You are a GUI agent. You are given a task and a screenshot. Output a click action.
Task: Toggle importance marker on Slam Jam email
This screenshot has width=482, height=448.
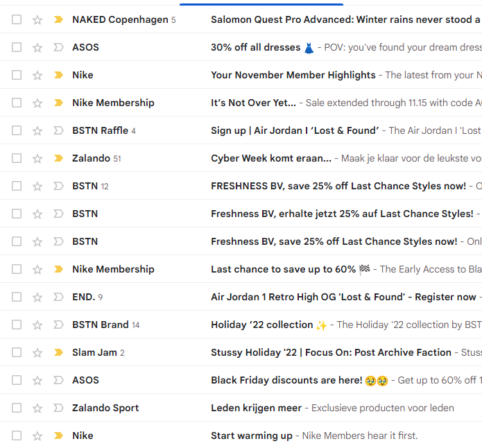pos(58,352)
